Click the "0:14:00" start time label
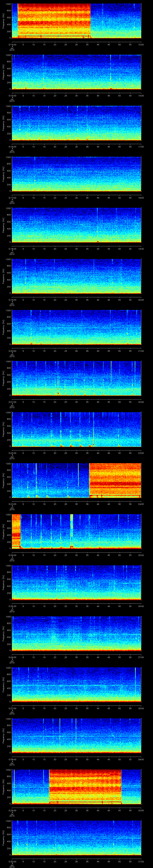153x868 pixels. [x=12, y=44]
